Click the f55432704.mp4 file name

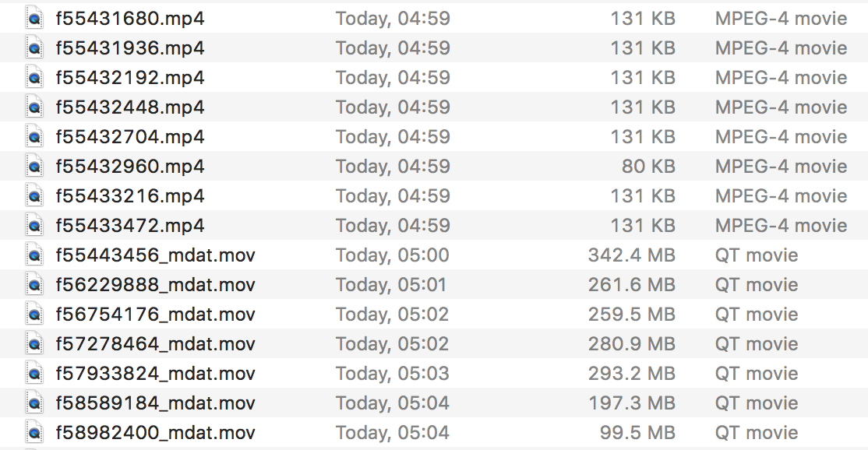tap(130, 136)
